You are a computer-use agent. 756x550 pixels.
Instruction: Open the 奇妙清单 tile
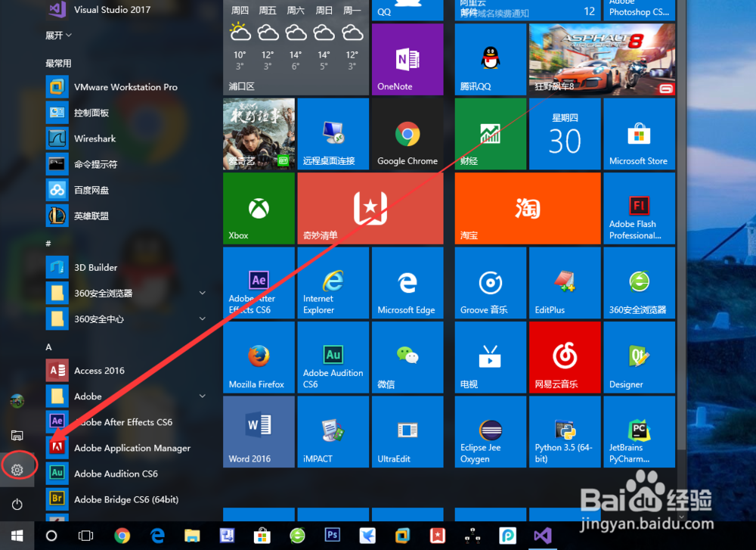click(370, 208)
